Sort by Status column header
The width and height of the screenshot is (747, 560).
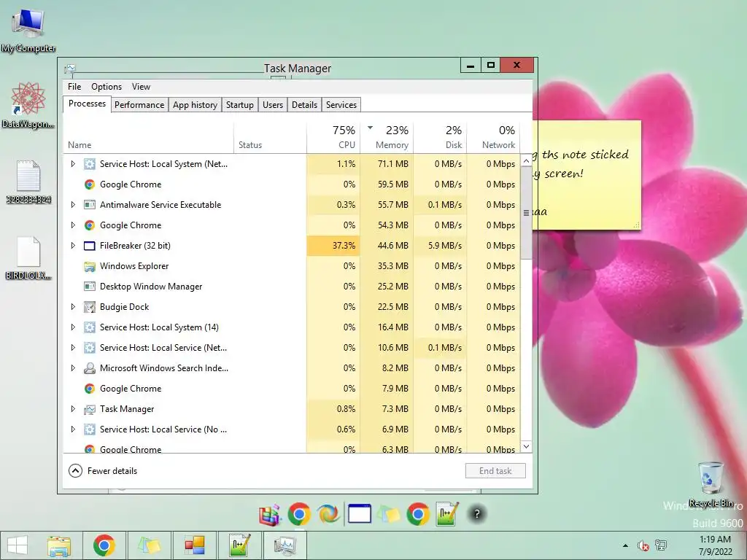click(270, 137)
